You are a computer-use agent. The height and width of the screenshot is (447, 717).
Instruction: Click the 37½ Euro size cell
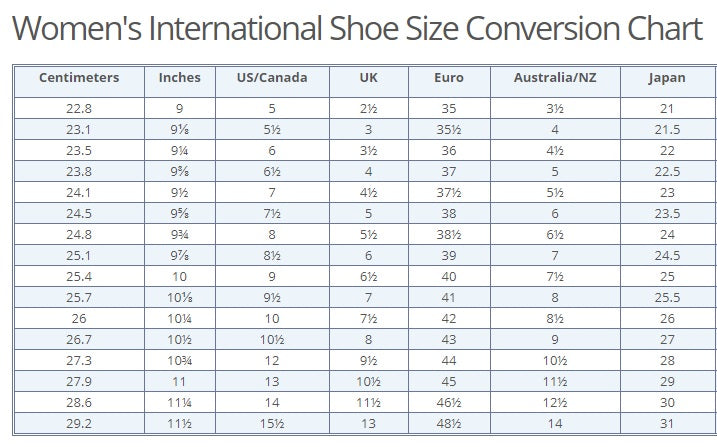449,192
